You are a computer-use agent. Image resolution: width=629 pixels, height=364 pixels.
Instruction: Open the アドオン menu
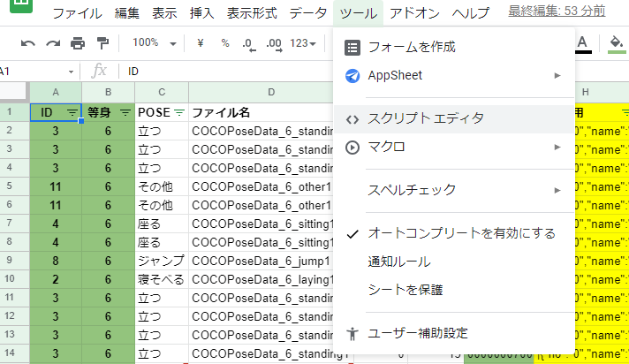[414, 13]
